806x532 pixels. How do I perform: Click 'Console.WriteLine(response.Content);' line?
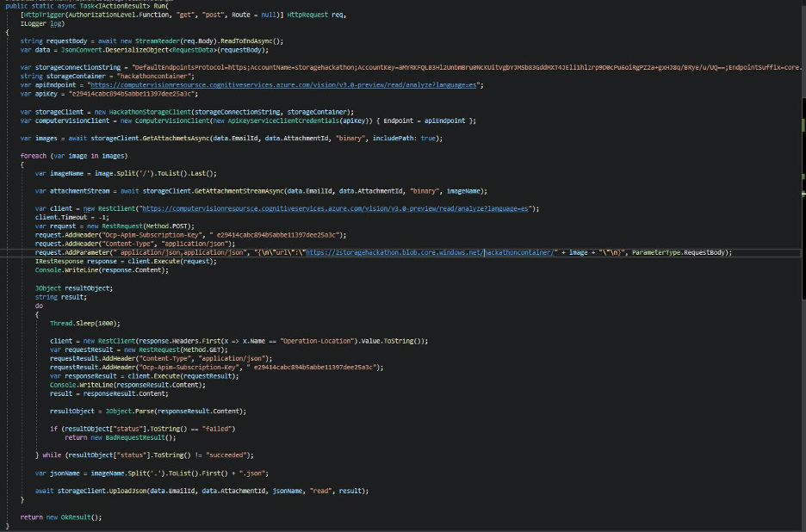[x=102, y=269]
